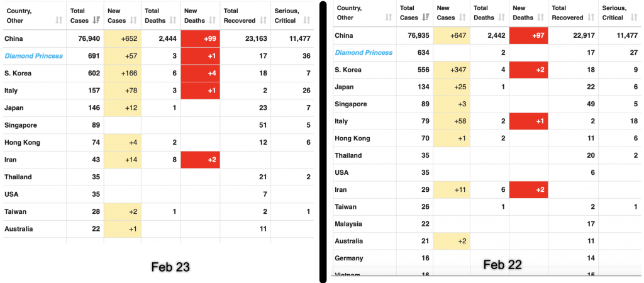Click the Serious, Critical sort icon in the left table
Image resolution: width=644 pixels, height=283 pixels.
click(307, 20)
